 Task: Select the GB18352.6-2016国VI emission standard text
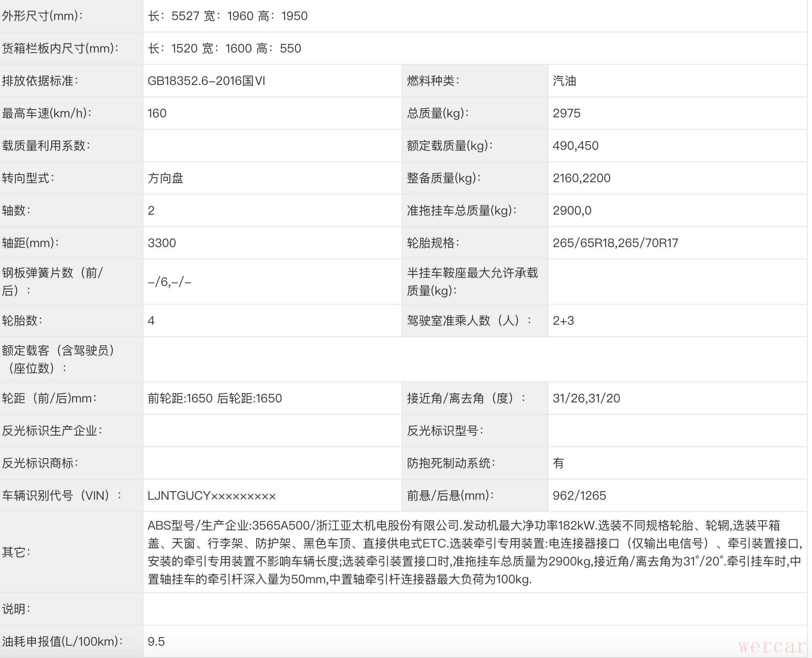(x=206, y=81)
